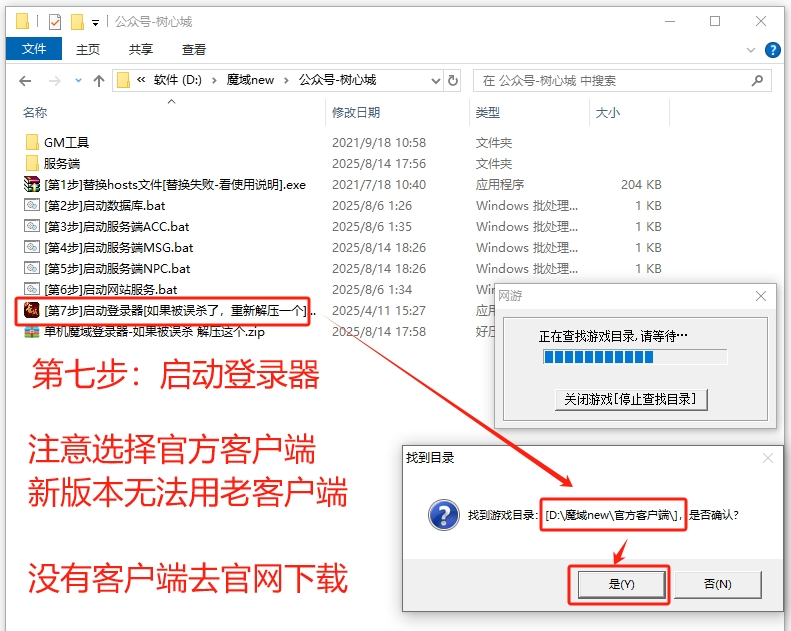Viewport: 791px width, 631px height.
Task: Click 应用程序 type cell of hosts exe
Action: click(x=499, y=185)
